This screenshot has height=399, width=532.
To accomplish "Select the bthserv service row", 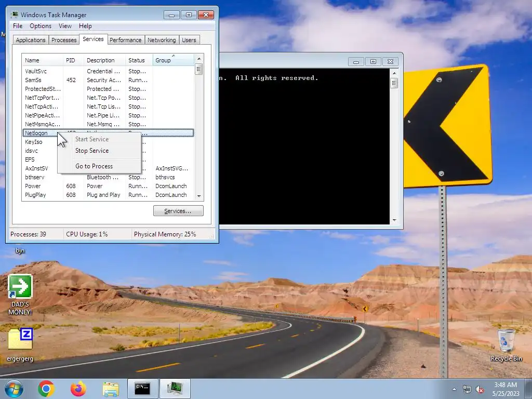I will [x=108, y=177].
